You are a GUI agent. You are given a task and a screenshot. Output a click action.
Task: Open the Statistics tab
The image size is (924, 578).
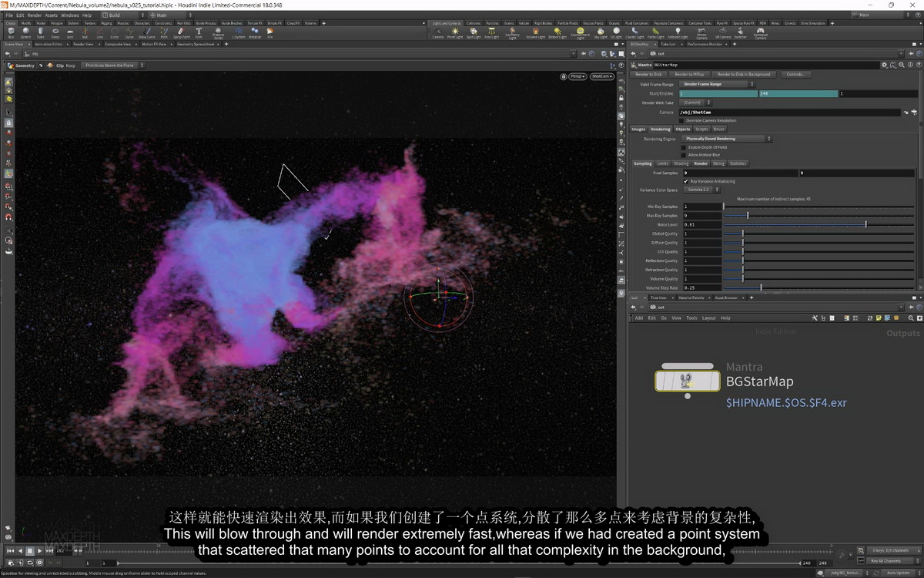coord(738,163)
